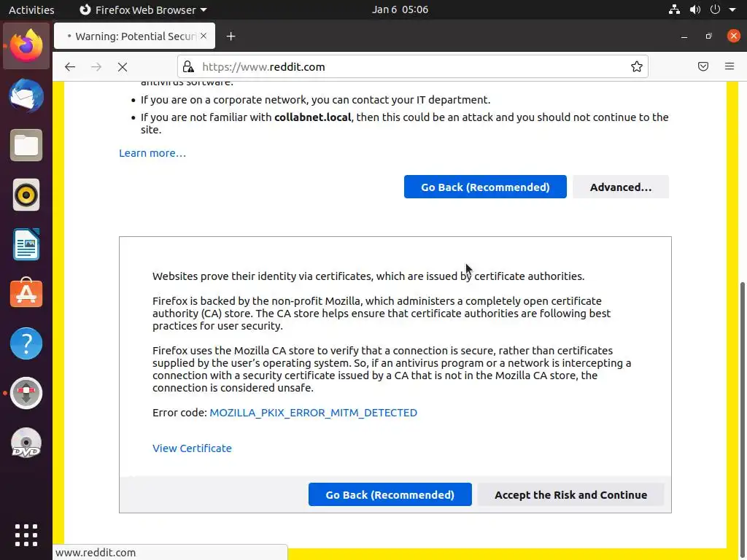The image size is (747, 560).
Task: Save to Pocket icon
Action: click(x=703, y=66)
